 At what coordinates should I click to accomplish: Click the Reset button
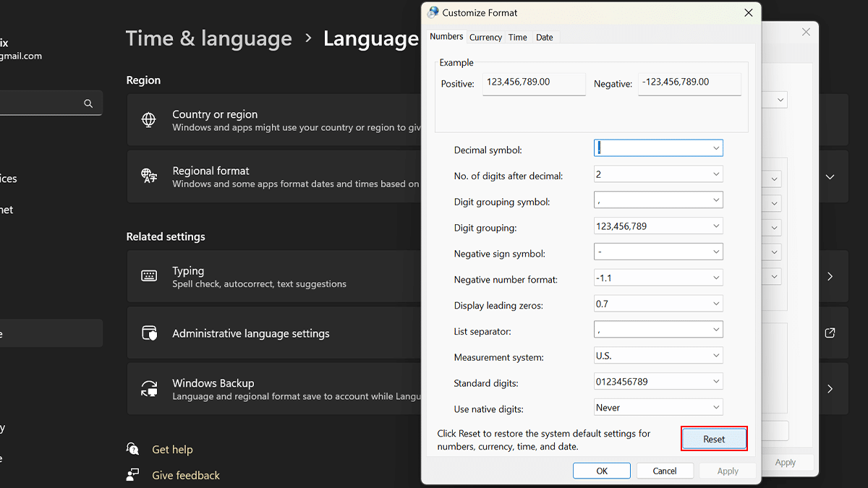click(x=714, y=439)
